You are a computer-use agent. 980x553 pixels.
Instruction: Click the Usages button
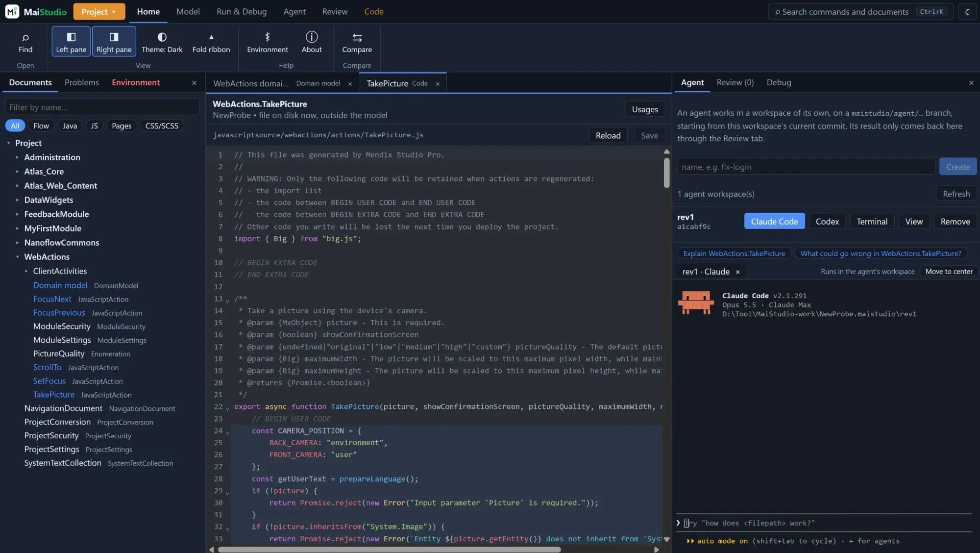(x=645, y=109)
